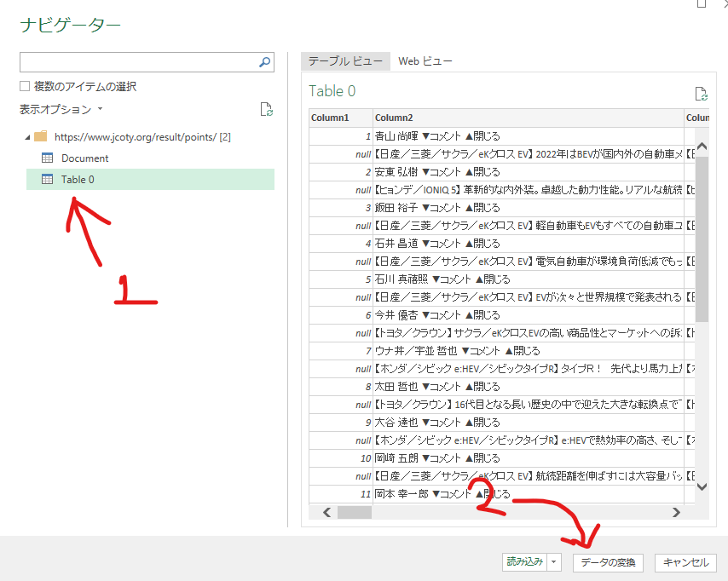Switch to the Web ビュー tab

coord(425,61)
